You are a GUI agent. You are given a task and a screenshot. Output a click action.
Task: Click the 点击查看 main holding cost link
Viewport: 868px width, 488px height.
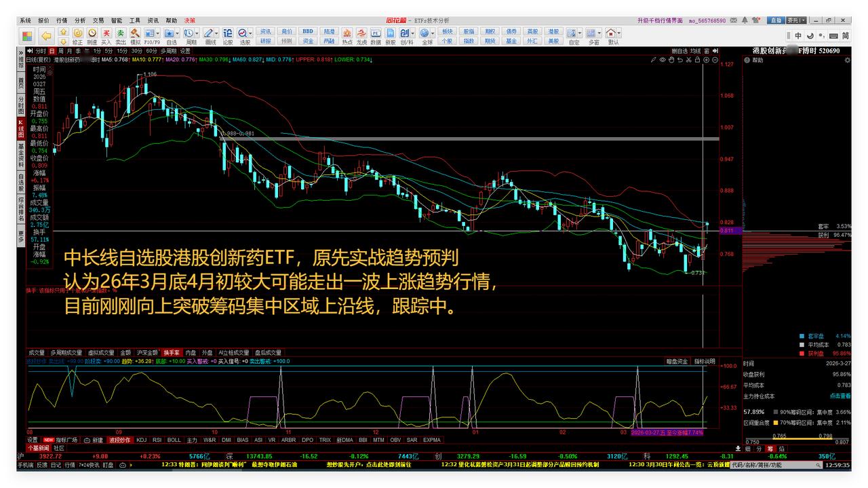click(x=840, y=396)
